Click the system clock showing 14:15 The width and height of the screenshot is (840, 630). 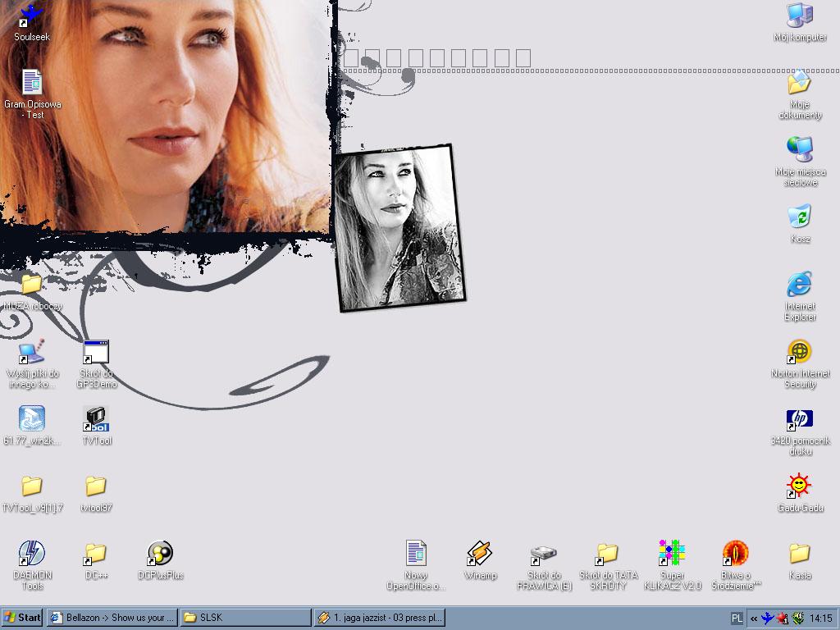tap(820, 619)
